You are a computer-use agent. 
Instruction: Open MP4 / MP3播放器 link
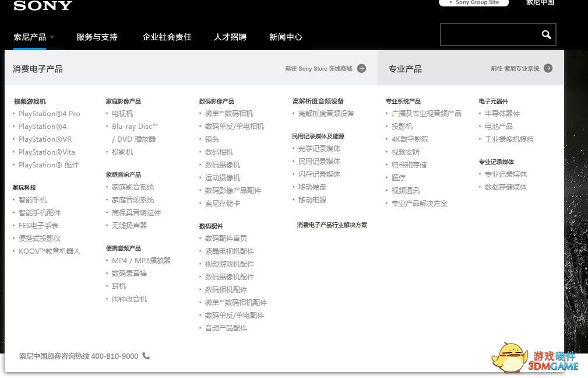coord(142,261)
